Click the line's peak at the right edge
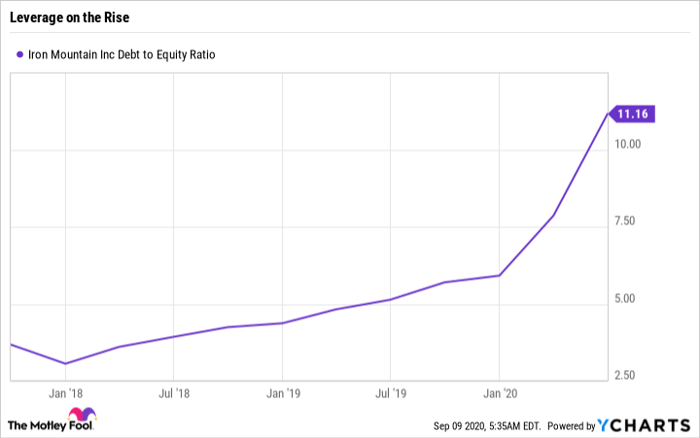This screenshot has height=438, width=700. coord(607,114)
